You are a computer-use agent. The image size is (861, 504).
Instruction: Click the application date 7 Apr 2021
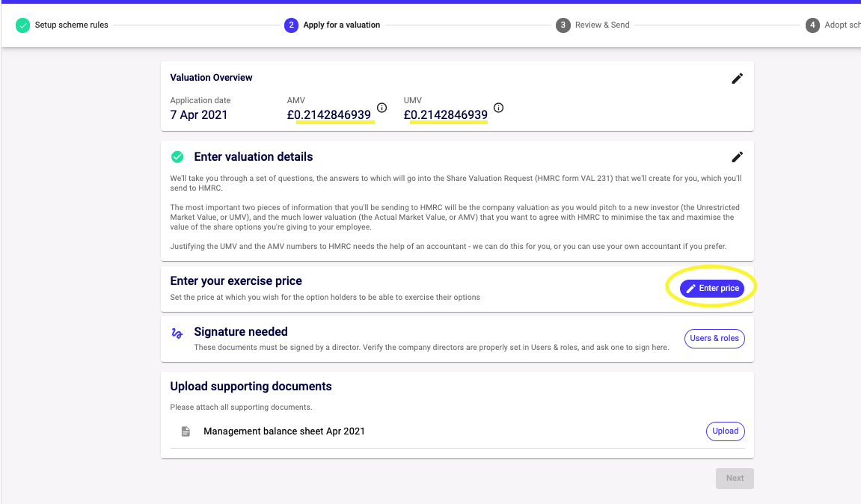point(199,114)
